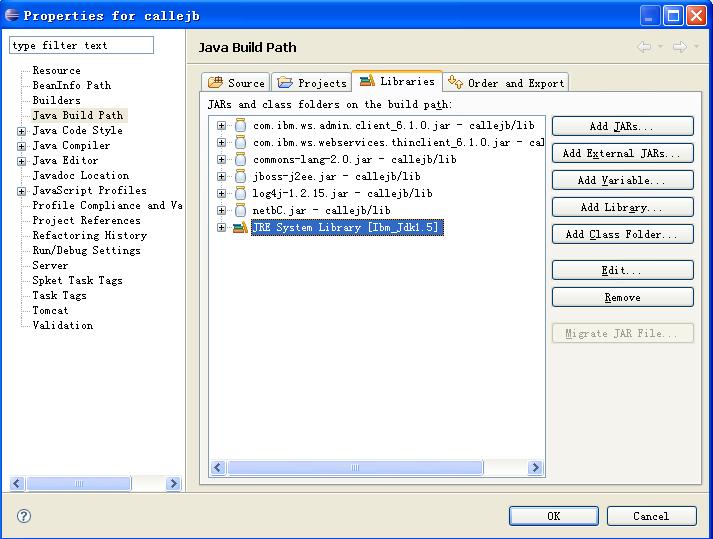713x539 pixels.
Task: Expand netbC.jar entry
Action: tap(221, 210)
